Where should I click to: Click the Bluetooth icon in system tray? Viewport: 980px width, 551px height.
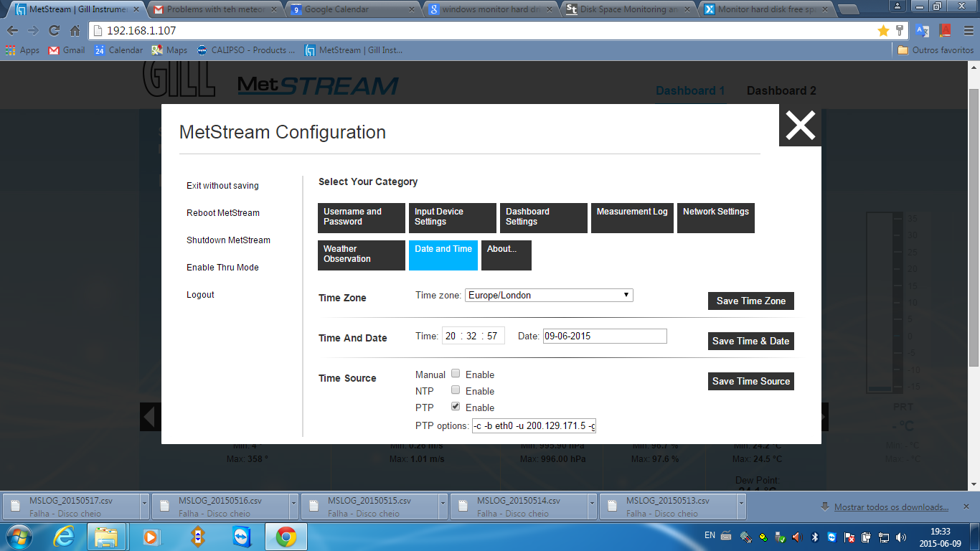tap(815, 537)
